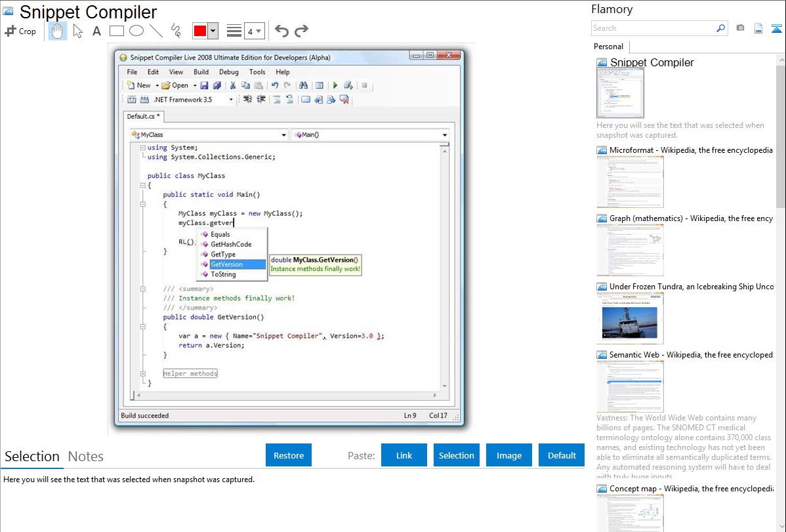786x532 pixels.
Task: Switch to the Notes tab
Action: click(x=86, y=457)
